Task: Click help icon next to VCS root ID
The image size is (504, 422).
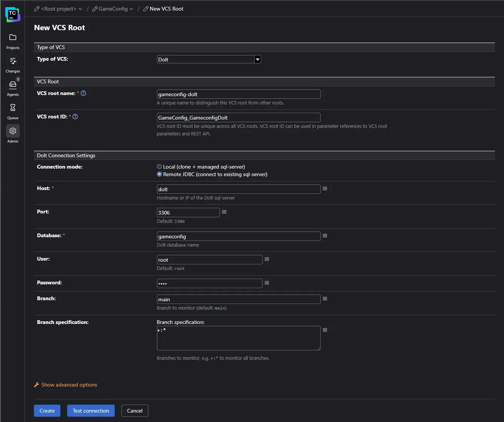Action: click(75, 117)
